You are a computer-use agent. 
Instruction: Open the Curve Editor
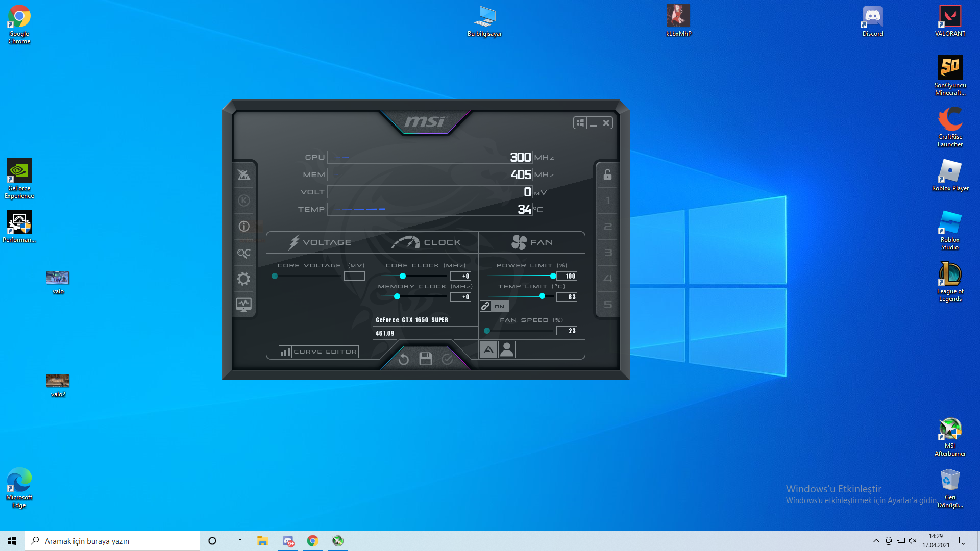(318, 352)
